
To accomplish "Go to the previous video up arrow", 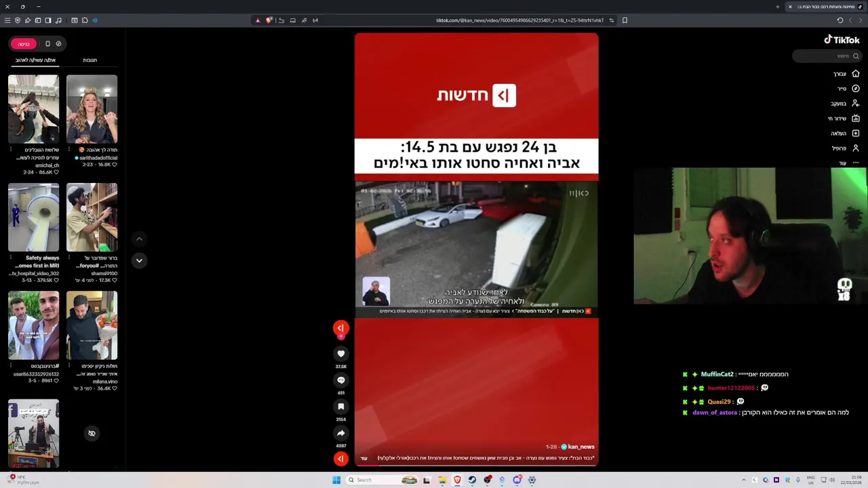I will [139, 239].
